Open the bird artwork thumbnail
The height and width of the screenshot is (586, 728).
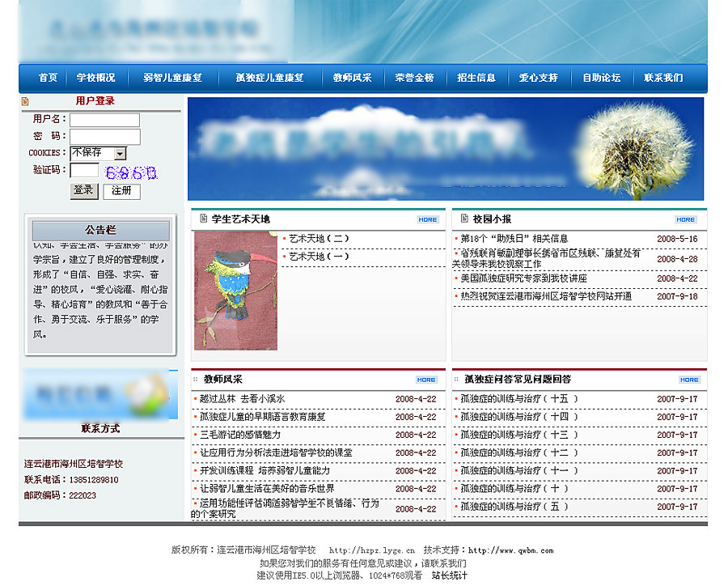tap(235, 291)
